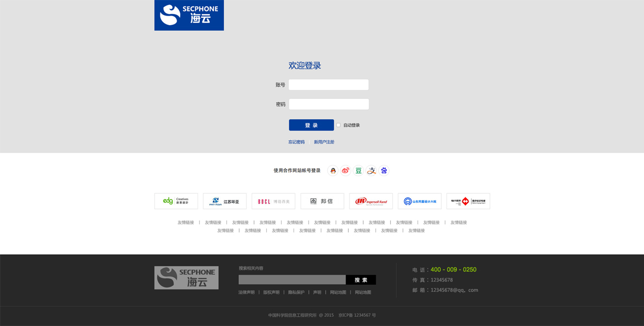The image size is (644, 326).
Task: Focus the 密码 password field
Action: click(328, 104)
